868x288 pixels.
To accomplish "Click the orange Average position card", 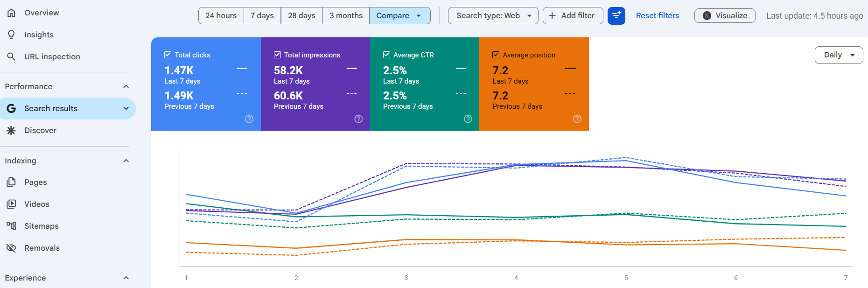I will tap(534, 84).
